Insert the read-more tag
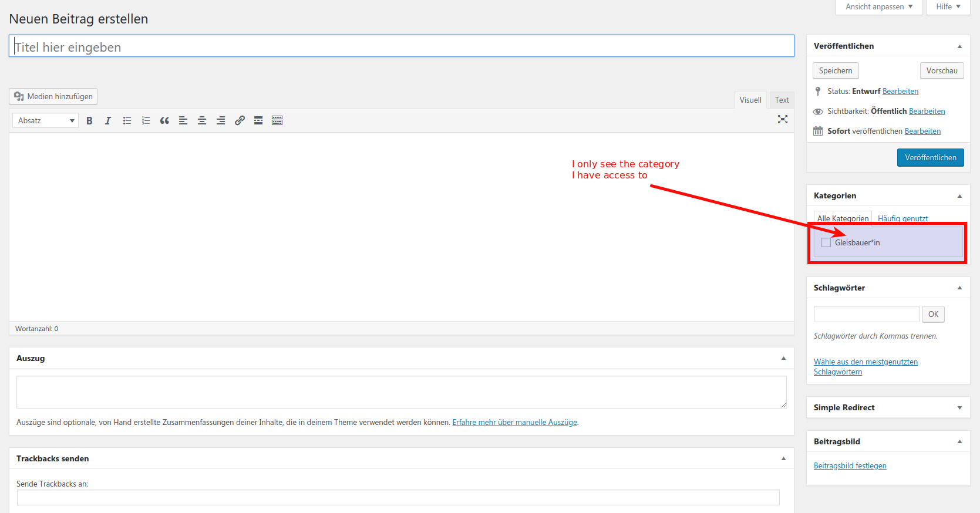Screen dimensions: 980x513 tap(258, 120)
